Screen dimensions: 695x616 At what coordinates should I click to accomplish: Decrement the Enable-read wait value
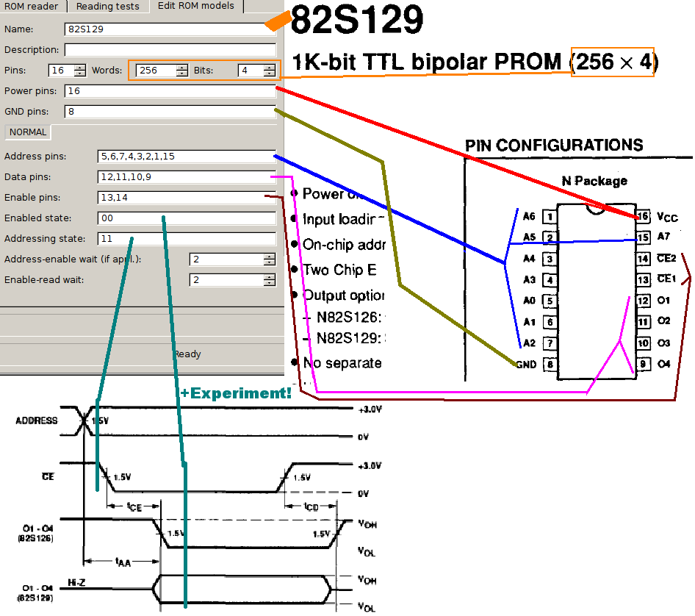[x=269, y=283]
